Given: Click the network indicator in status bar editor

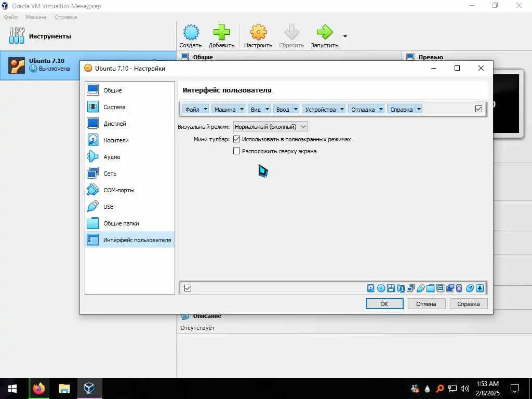Looking at the screenshot, I should pos(411,288).
